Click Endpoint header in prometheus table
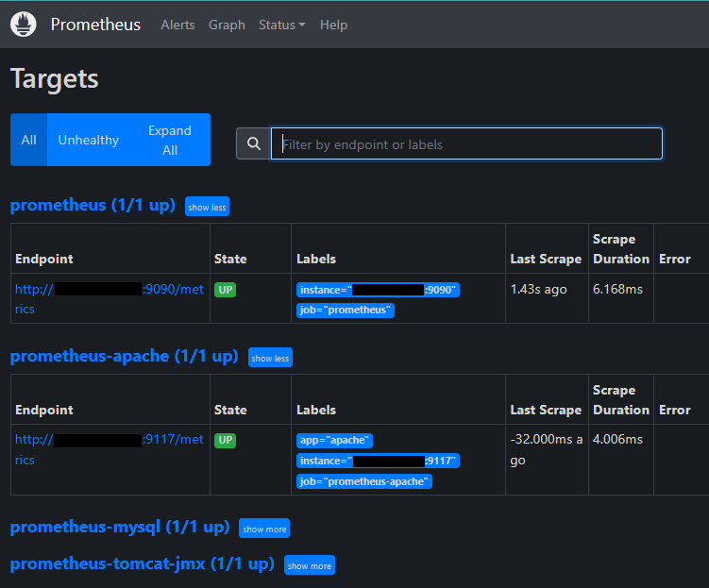709x588 pixels. [44, 259]
